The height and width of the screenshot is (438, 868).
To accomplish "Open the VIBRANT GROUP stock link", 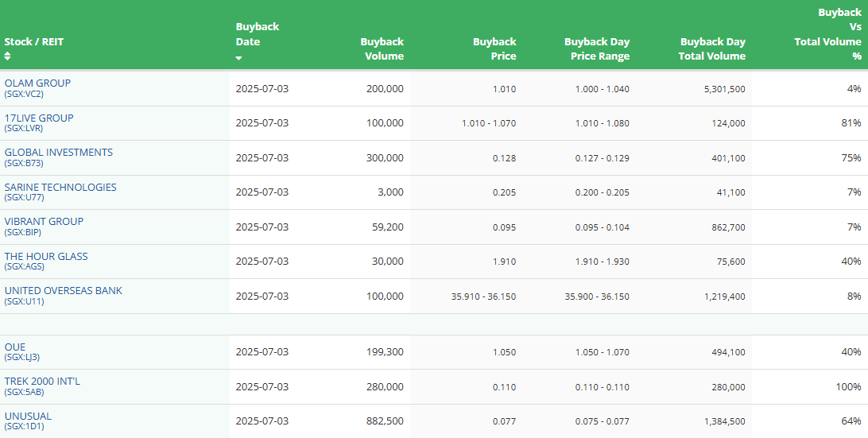I will (44, 222).
